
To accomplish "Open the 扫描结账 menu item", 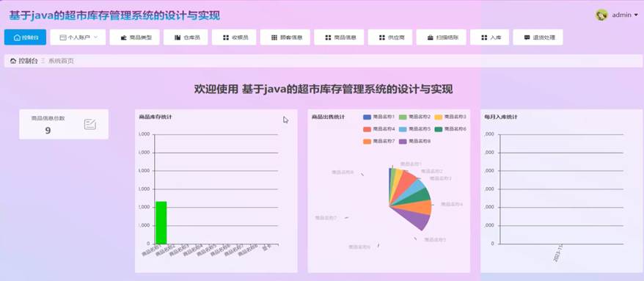I will coord(441,37).
